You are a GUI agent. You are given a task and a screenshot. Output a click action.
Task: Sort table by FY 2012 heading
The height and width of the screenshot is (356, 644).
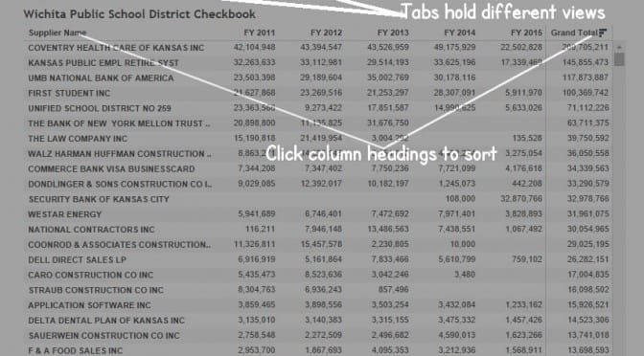[326, 33]
